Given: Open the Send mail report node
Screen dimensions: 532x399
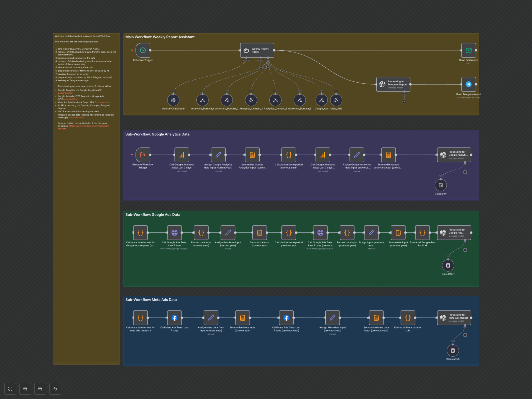Looking at the screenshot, I should click(469, 50).
